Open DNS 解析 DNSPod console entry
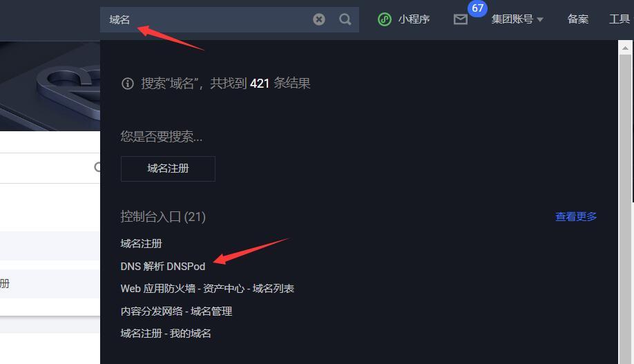 tap(163, 266)
